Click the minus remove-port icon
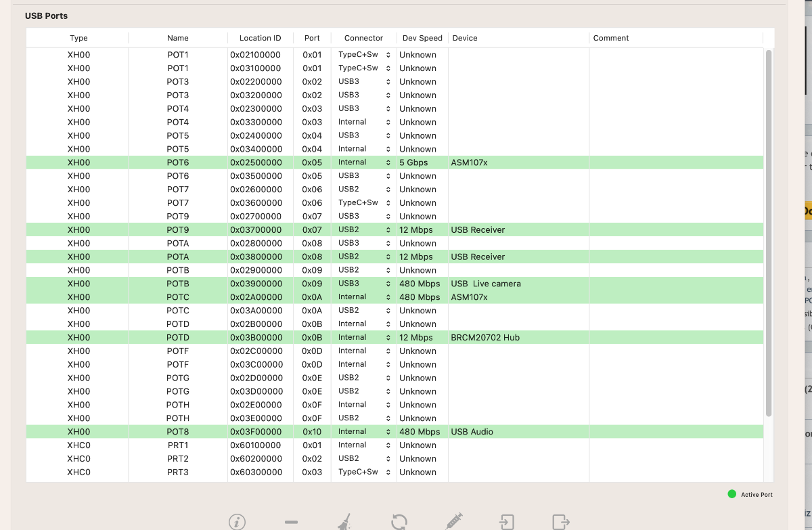 pyautogui.click(x=292, y=522)
